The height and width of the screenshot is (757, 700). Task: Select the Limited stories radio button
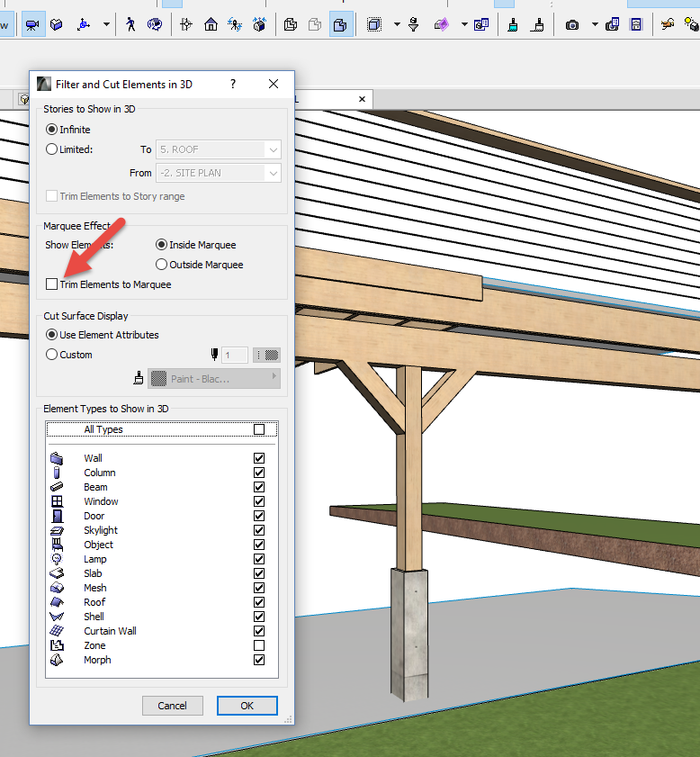click(51, 149)
